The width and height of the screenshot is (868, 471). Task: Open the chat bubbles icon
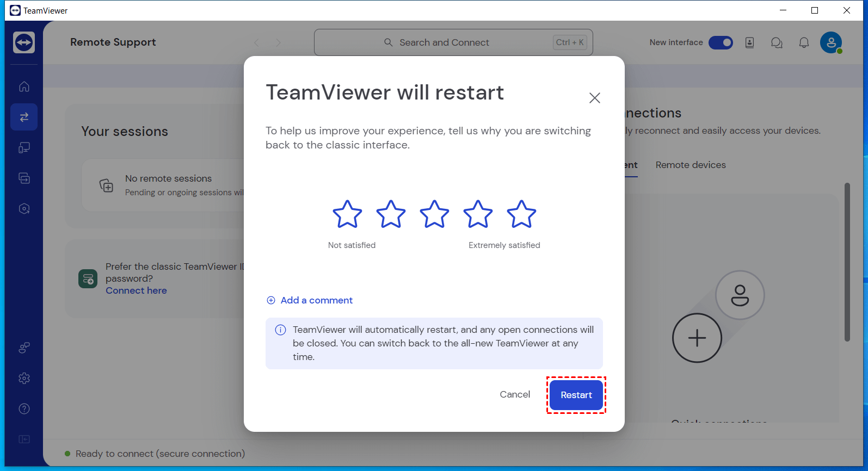[777, 42]
